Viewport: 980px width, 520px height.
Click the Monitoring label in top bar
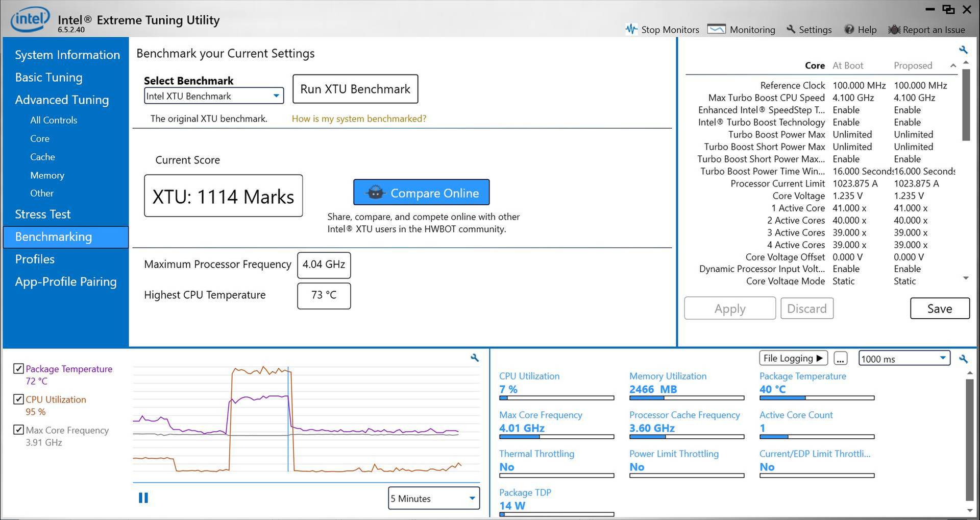752,30
